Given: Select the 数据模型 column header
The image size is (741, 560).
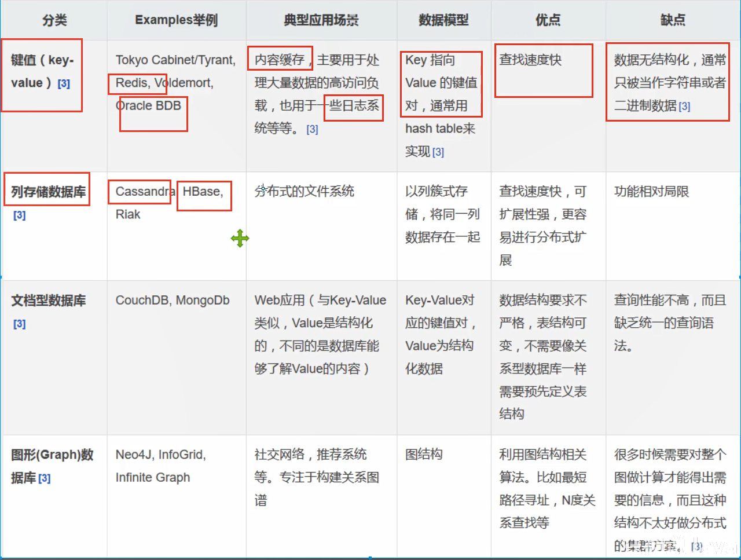Looking at the screenshot, I should coord(443,20).
